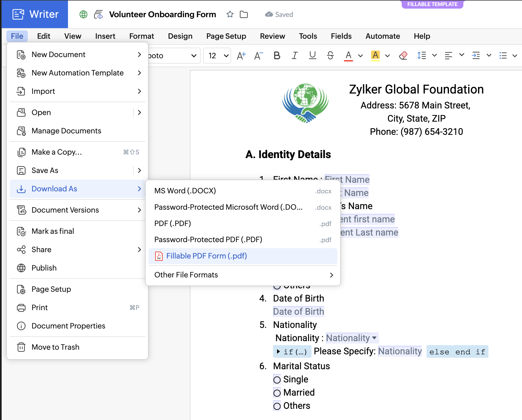
Task: Click the Bold formatting icon
Action: tap(277, 55)
